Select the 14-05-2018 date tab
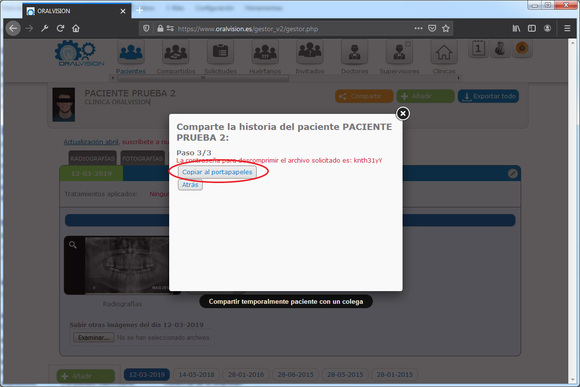Screen dimensions: 580x387 pyautogui.click(x=196, y=374)
